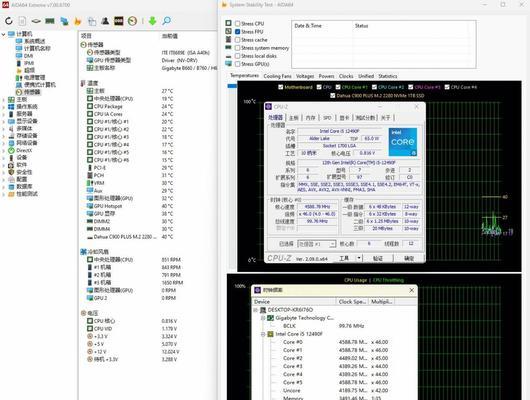
Task: Collapse the Intel Core i5 12490F clock node
Action: pos(263,334)
